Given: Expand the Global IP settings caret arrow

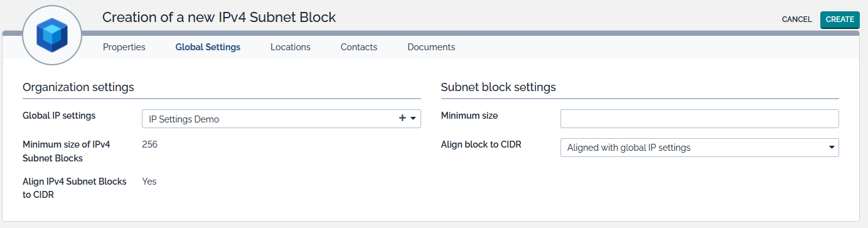Looking at the screenshot, I should click(414, 119).
